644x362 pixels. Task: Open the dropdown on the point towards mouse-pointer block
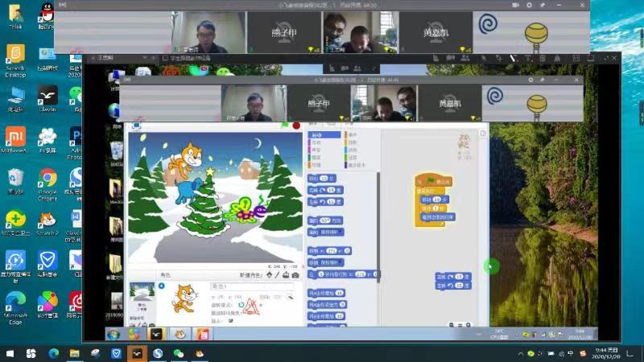pyautogui.click(x=341, y=232)
